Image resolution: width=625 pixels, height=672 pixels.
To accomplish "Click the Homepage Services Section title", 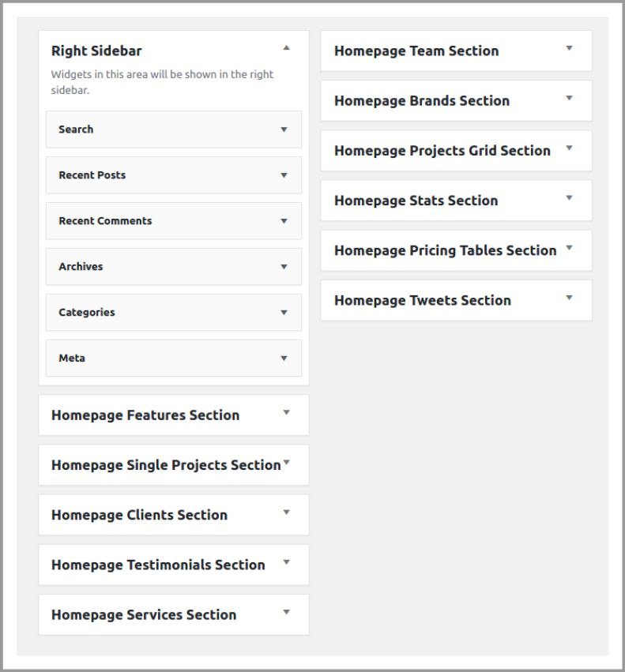I will click(144, 614).
